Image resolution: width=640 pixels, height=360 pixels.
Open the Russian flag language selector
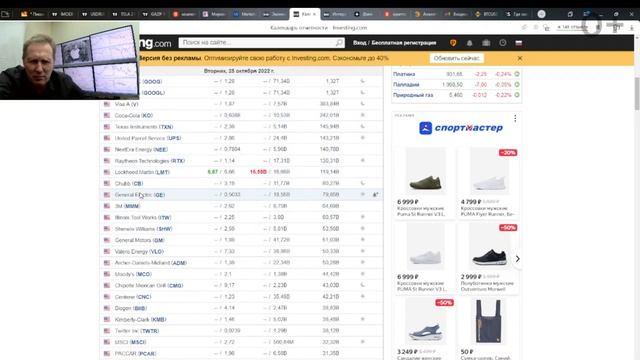(x=519, y=43)
